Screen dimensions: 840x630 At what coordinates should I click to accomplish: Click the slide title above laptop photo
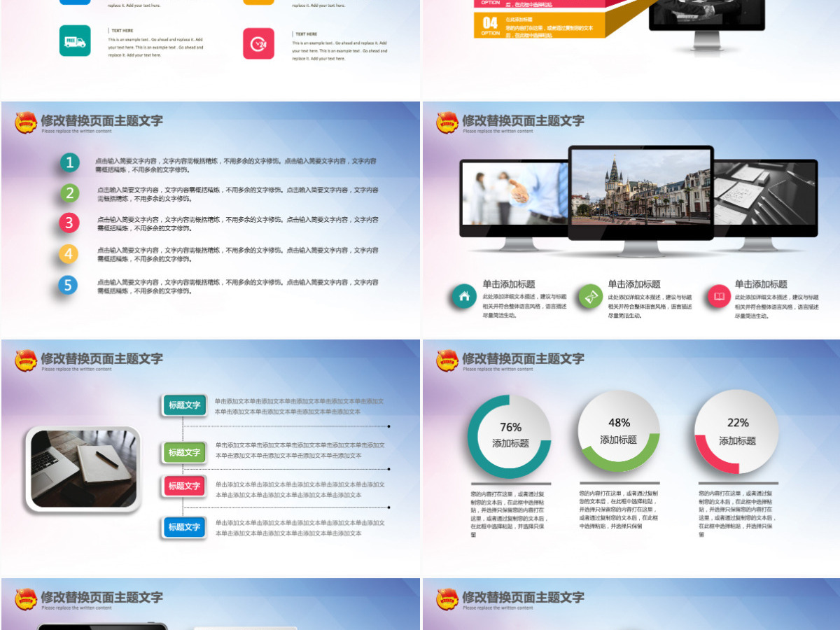(101, 358)
